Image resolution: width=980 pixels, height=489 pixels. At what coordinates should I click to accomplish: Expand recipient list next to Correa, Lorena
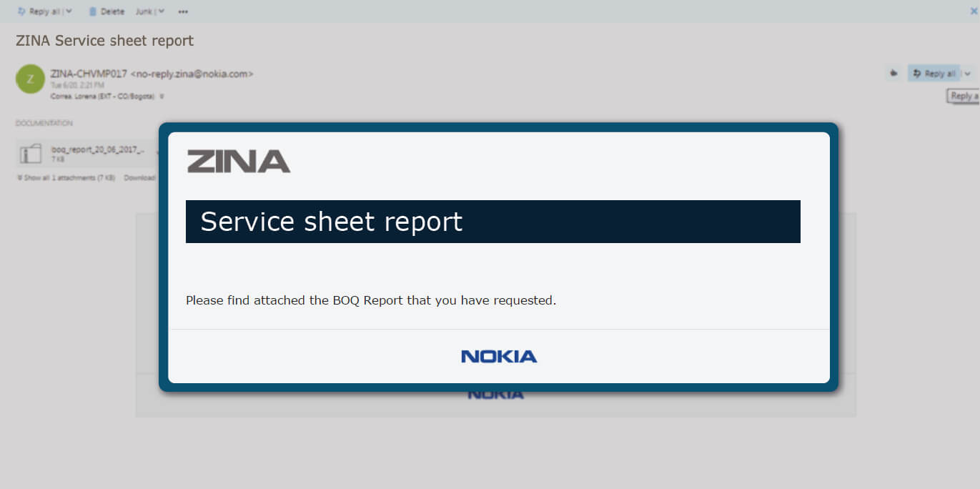coord(162,96)
